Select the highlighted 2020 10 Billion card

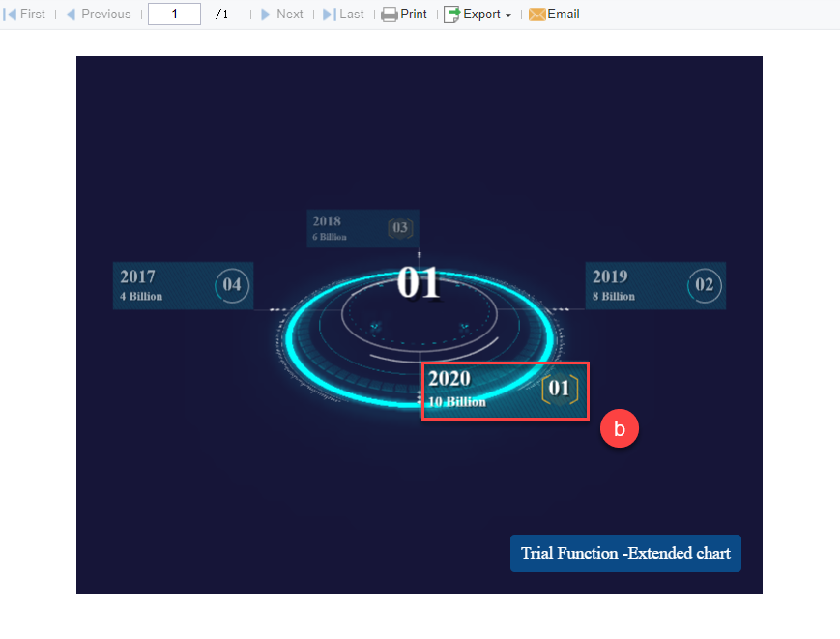pyautogui.click(x=506, y=391)
